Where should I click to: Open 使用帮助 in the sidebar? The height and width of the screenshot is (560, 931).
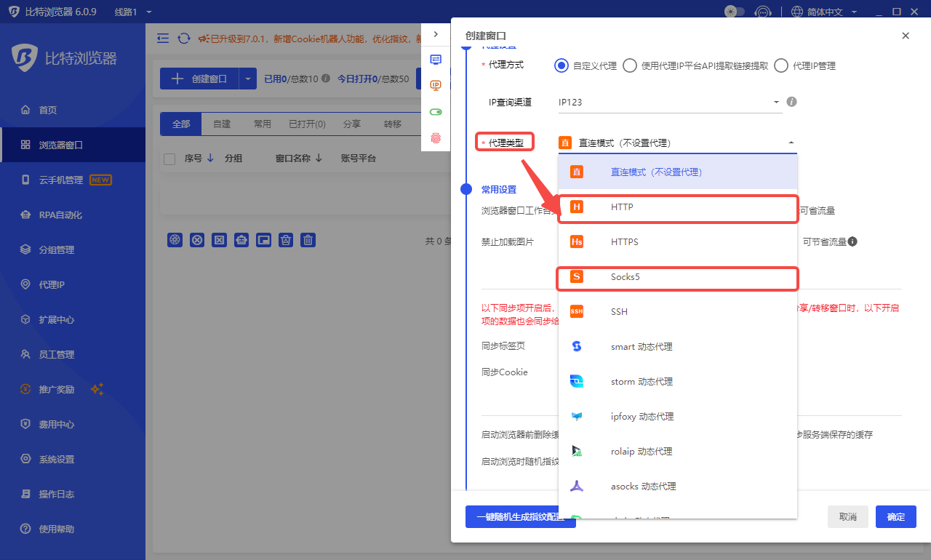point(73,529)
